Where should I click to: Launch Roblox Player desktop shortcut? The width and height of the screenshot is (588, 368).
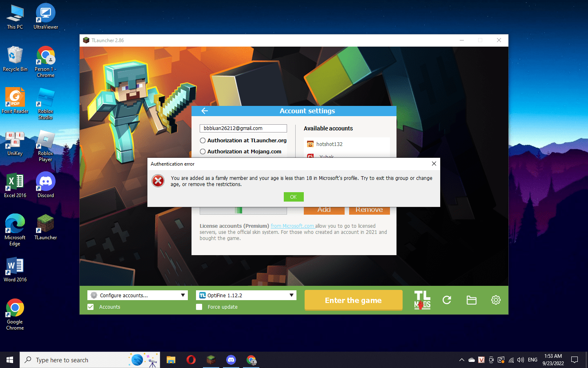click(46, 146)
